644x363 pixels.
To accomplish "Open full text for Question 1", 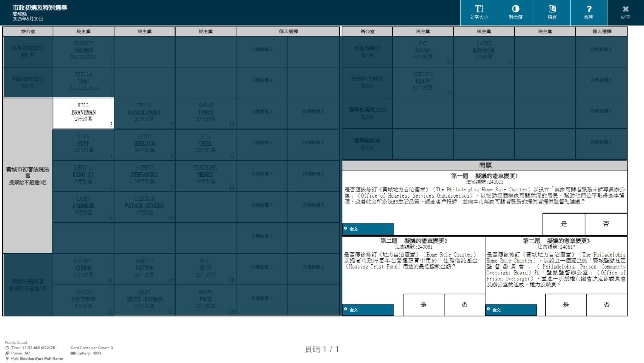I will [368, 229].
